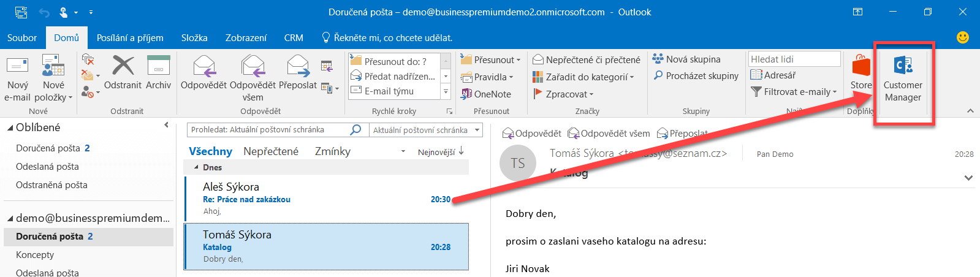This screenshot has width=980, height=277.
Task: Click Procházet skupiny
Action: point(696,75)
